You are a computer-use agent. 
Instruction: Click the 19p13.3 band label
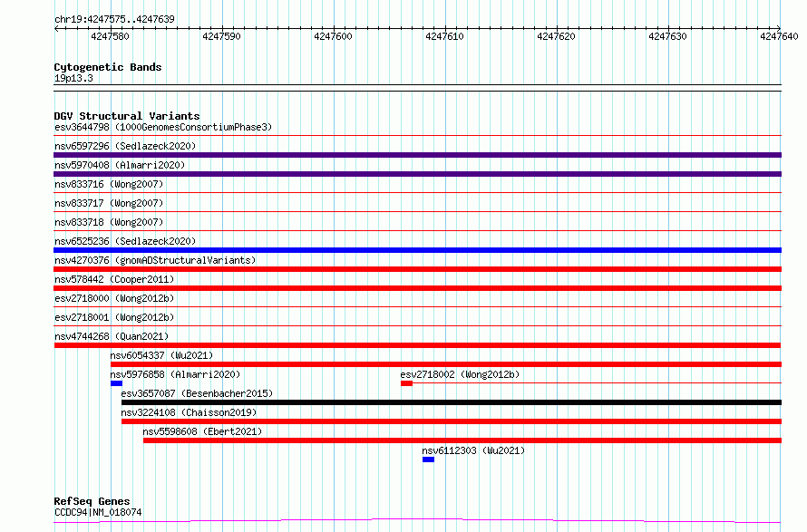[x=73, y=78]
